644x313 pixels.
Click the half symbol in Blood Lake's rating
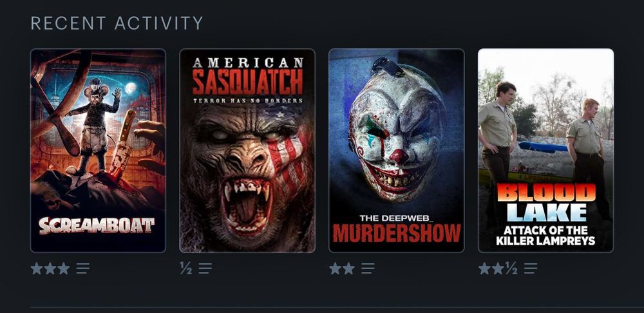[511, 269]
